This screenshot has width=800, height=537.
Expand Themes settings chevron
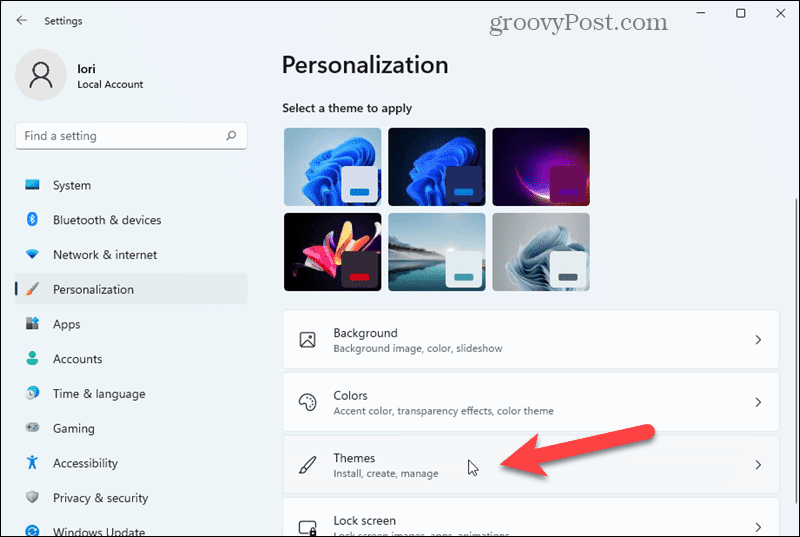point(758,465)
